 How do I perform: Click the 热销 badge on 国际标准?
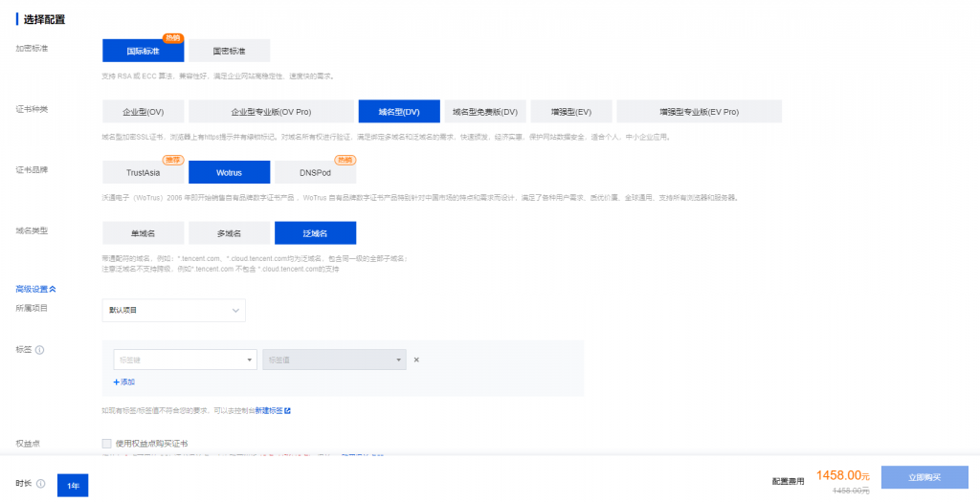(172, 38)
